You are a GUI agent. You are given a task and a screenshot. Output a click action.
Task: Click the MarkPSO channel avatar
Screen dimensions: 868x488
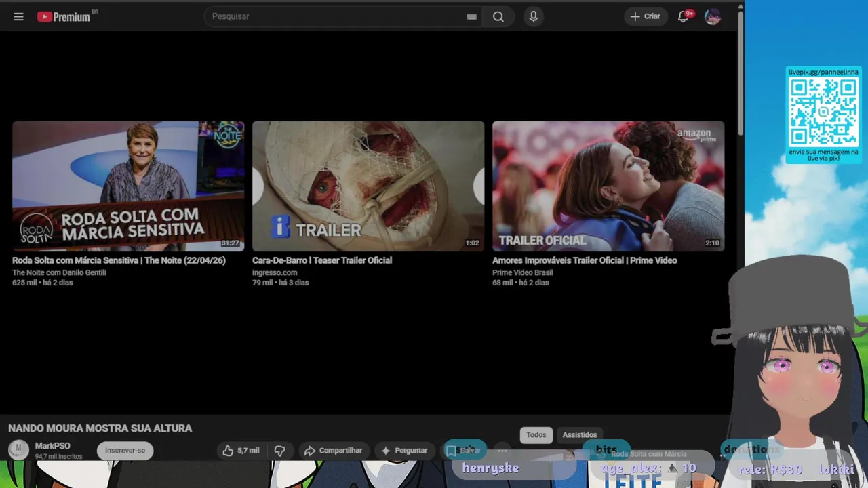pyautogui.click(x=18, y=449)
